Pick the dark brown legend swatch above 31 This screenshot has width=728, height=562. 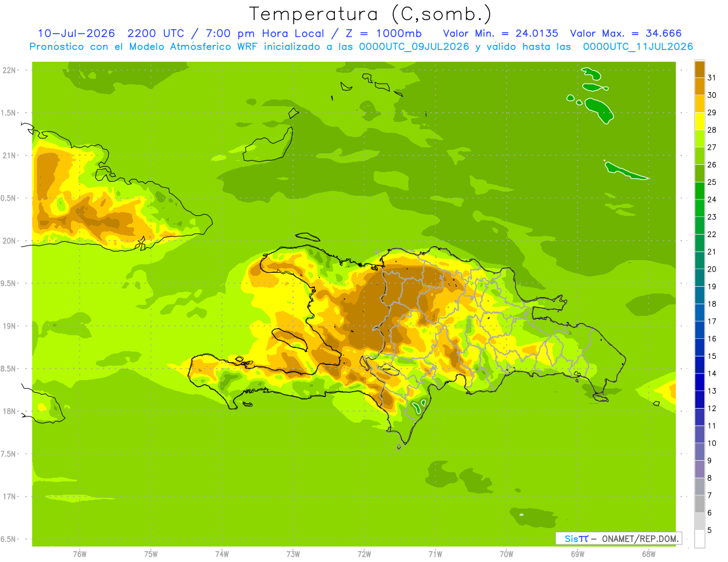[x=699, y=69]
